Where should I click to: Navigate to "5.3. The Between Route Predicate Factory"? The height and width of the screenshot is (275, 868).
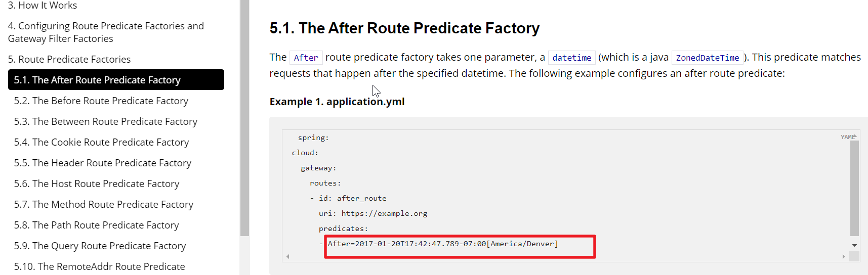106,121
